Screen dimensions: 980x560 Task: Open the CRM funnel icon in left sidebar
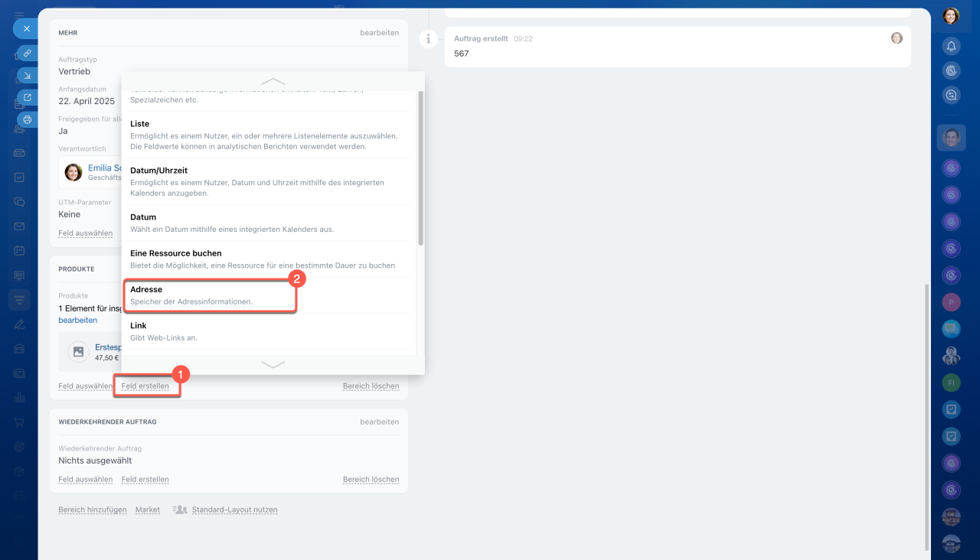click(19, 300)
